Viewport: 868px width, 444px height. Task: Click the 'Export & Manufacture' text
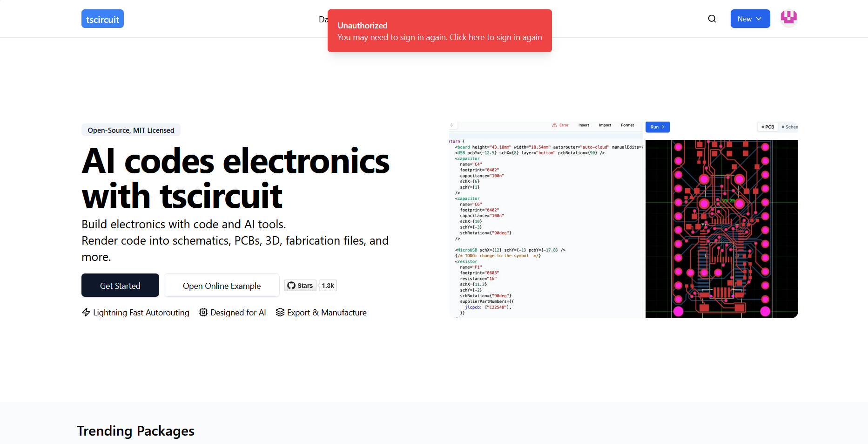click(327, 312)
